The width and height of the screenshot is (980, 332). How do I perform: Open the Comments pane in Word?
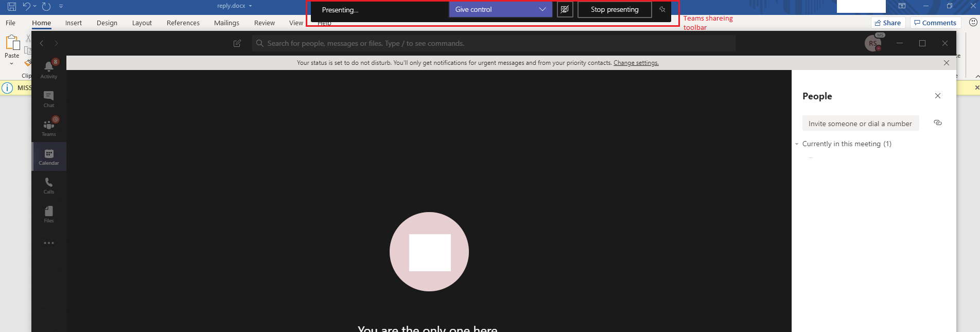click(935, 23)
